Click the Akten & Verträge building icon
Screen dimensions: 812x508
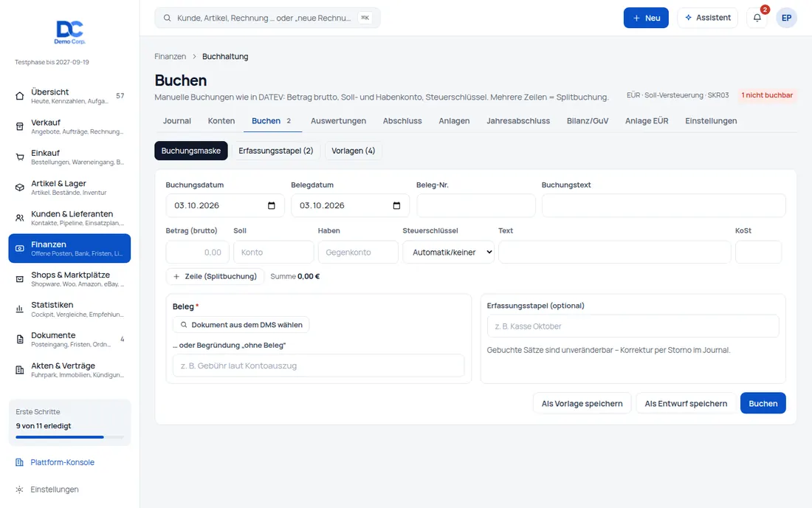click(x=20, y=370)
